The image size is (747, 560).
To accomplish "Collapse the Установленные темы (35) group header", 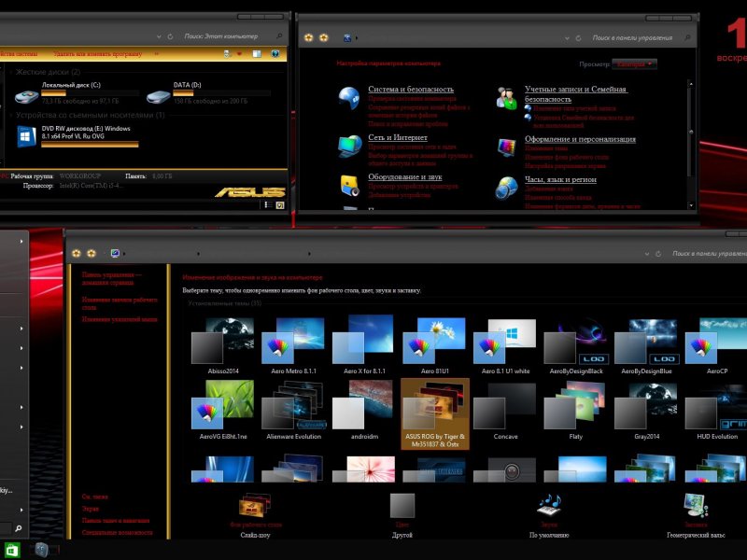I will pyautogui.click(x=224, y=303).
